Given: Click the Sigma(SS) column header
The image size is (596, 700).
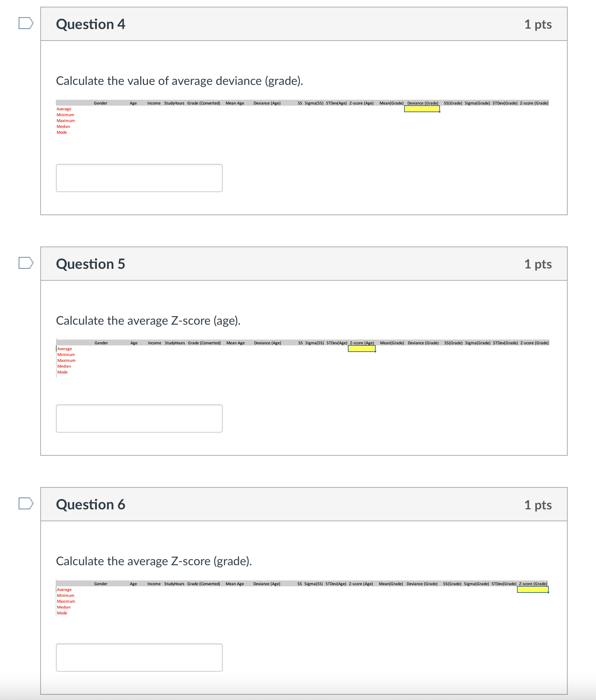Looking at the screenshot, I should click(314, 103).
